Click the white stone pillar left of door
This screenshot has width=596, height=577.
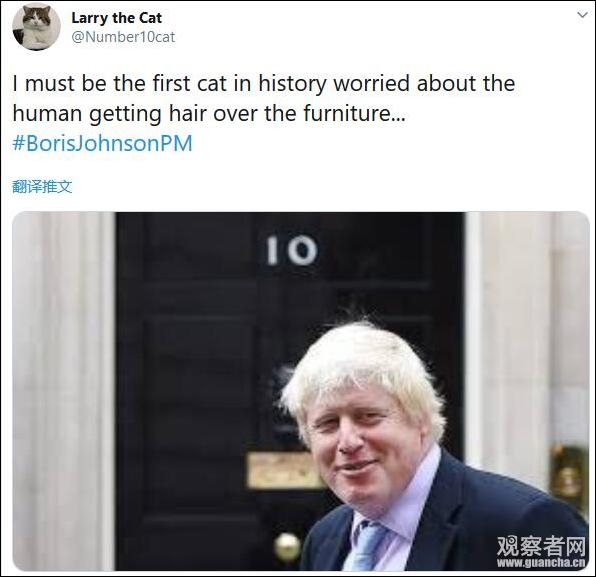coord(64,391)
